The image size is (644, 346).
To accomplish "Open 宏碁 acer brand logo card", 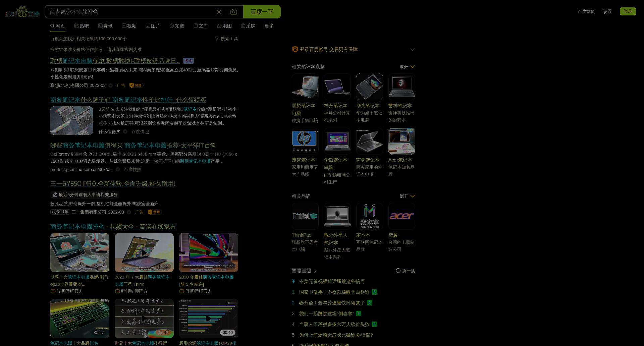I will (401, 216).
